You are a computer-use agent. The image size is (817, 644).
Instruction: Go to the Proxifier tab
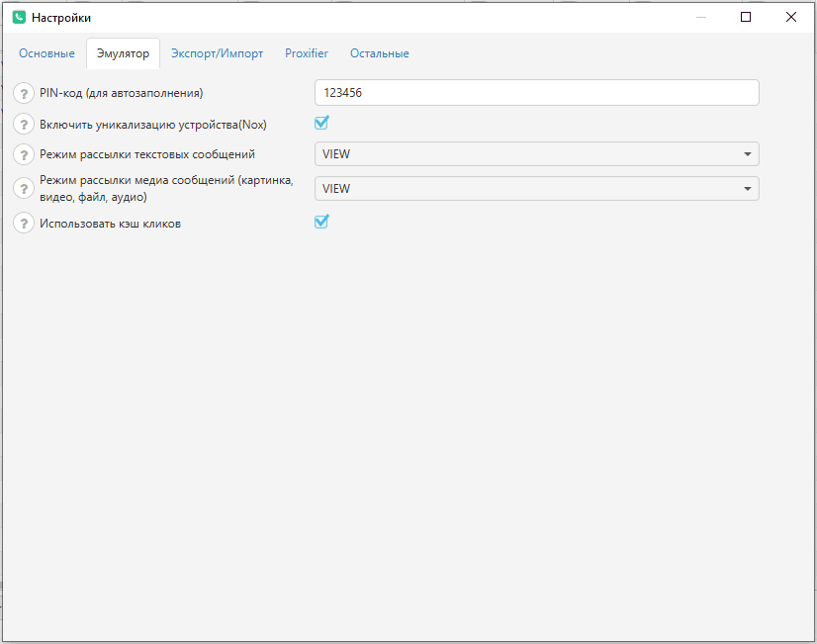pos(307,53)
